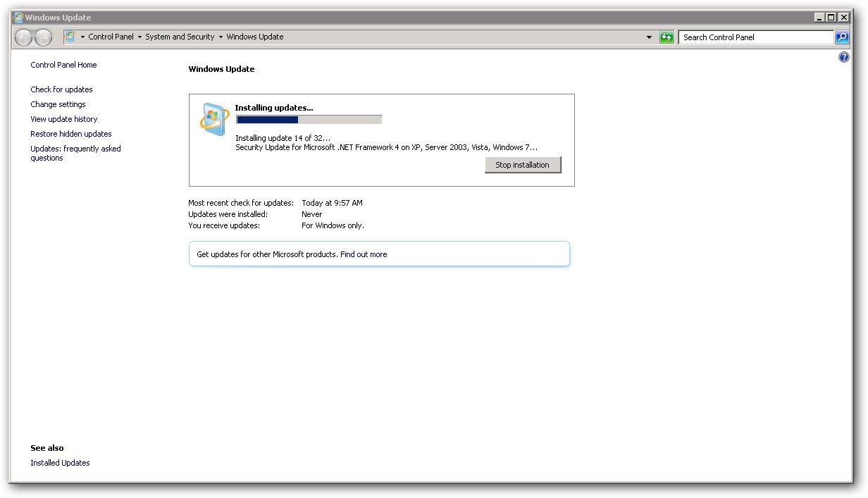Close the Windows Update window

pos(843,18)
